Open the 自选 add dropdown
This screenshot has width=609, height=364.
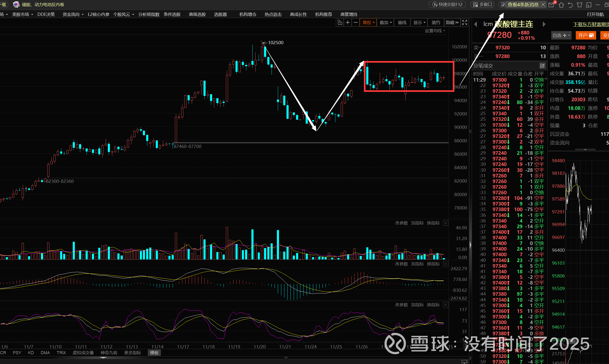561,35
